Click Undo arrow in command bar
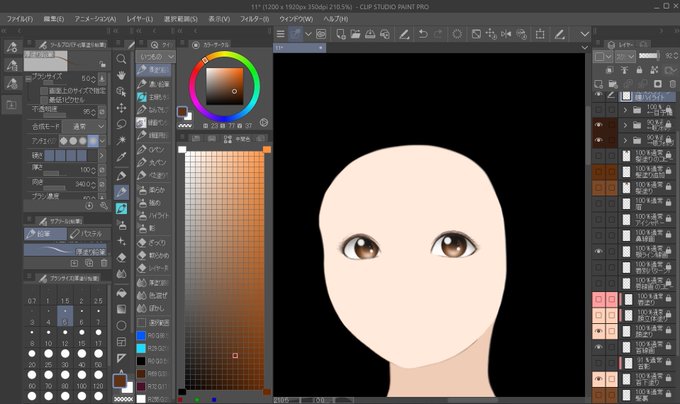The image size is (680, 404). [x=423, y=34]
